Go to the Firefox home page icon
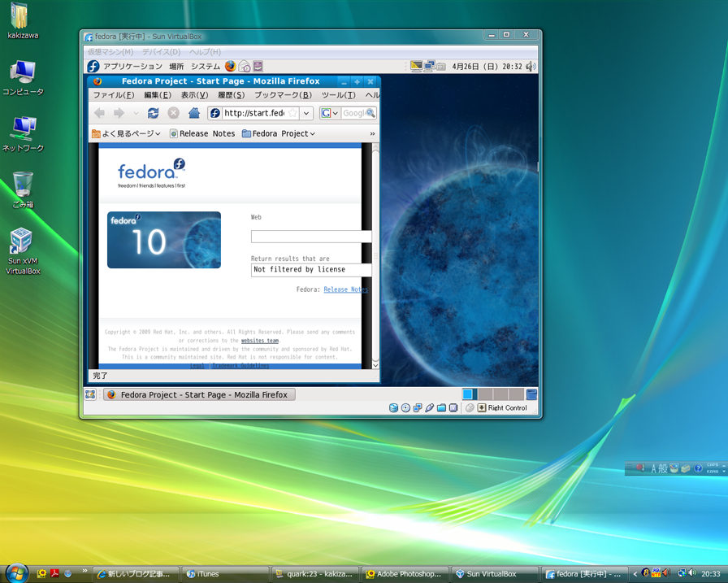 [194, 113]
